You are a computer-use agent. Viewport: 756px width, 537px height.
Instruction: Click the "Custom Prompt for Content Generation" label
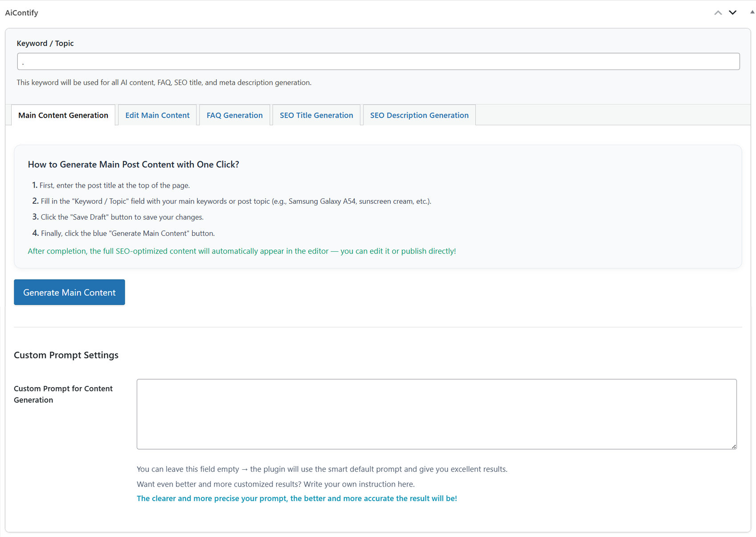point(63,394)
